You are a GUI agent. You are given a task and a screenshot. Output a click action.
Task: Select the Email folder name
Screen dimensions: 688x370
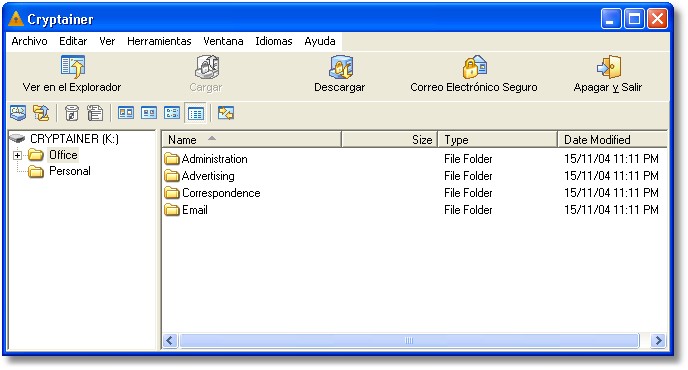(195, 210)
